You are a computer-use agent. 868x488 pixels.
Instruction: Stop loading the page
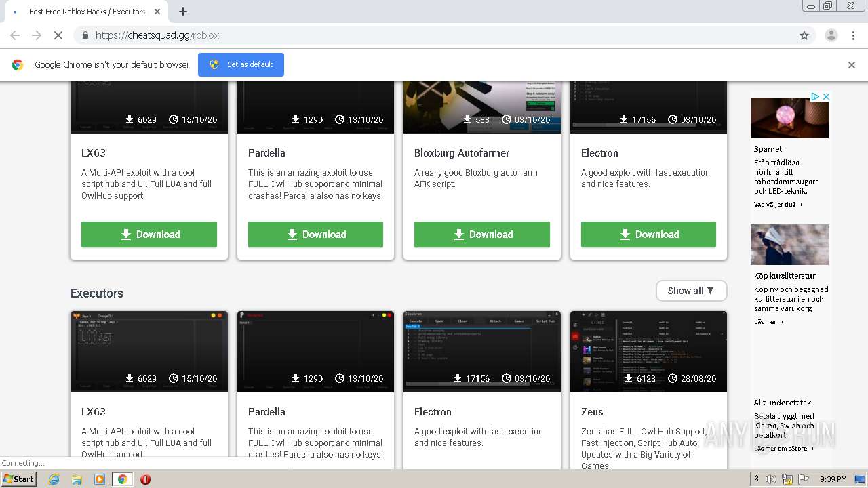pos(58,35)
